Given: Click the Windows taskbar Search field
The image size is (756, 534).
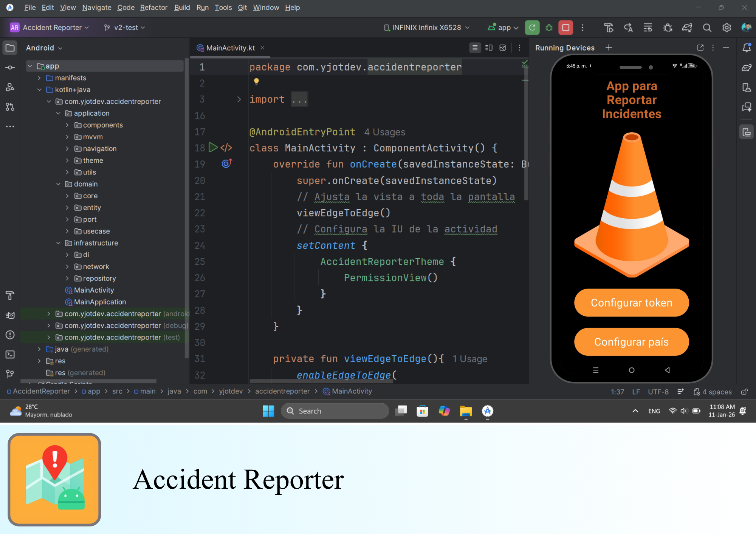Looking at the screenshot, I should pyautogui.click(x=335, y=411).
